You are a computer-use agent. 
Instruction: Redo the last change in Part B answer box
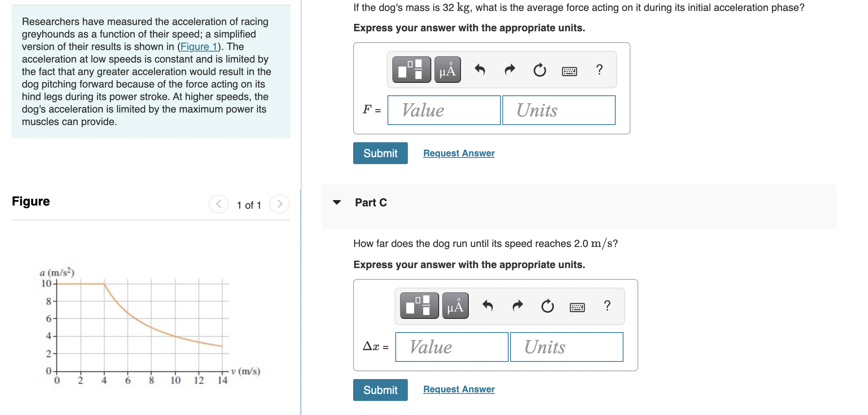pyautogui.click(x=509, y=70)
